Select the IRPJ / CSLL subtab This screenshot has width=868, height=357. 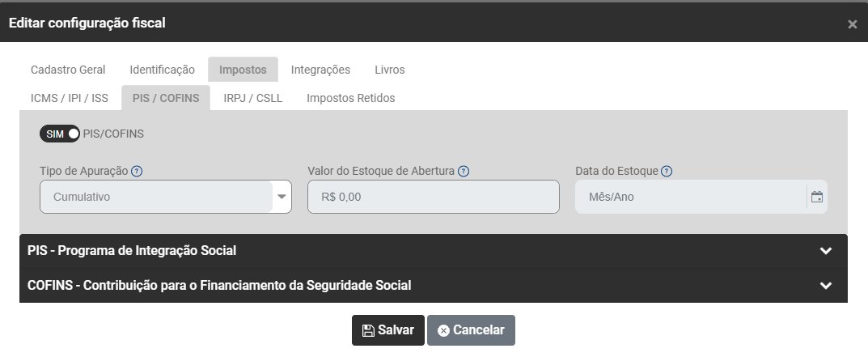pyautogui.click(x=252, y=98)
